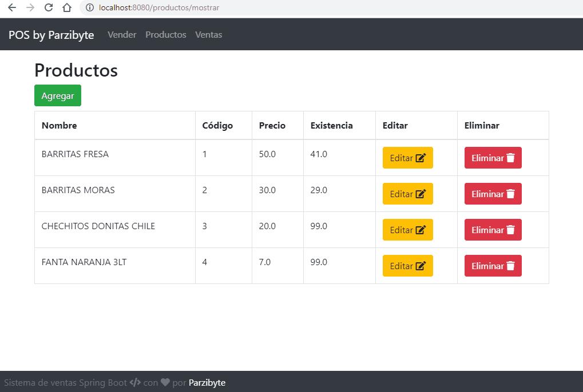Click the green Agregar button
Screen dimensions: 583x392
click(58, 95)
